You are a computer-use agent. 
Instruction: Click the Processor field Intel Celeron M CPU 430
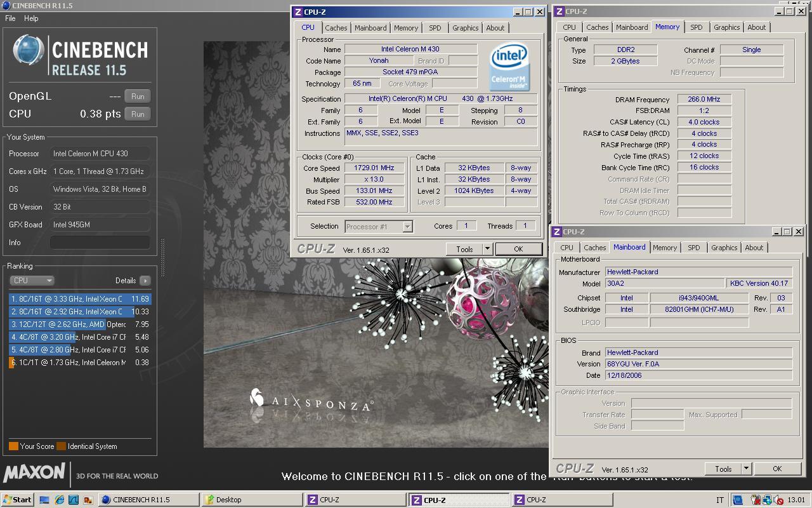tap(100, 154)
